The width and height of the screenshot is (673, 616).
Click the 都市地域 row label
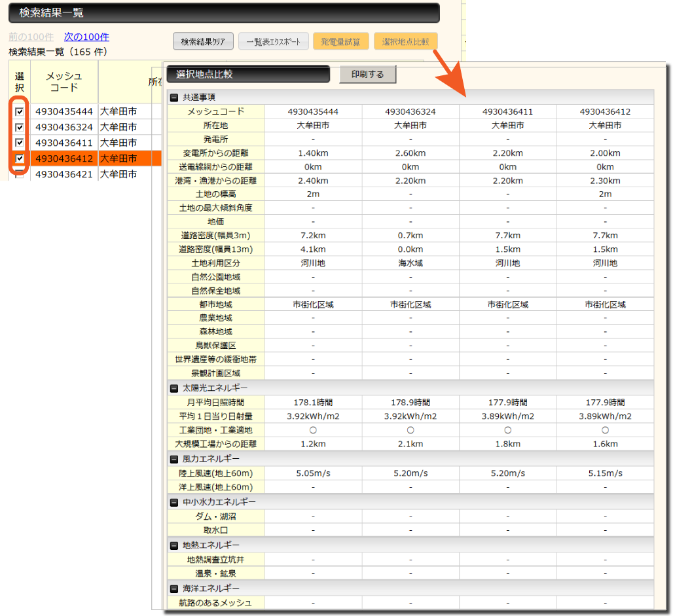(216, 304)
